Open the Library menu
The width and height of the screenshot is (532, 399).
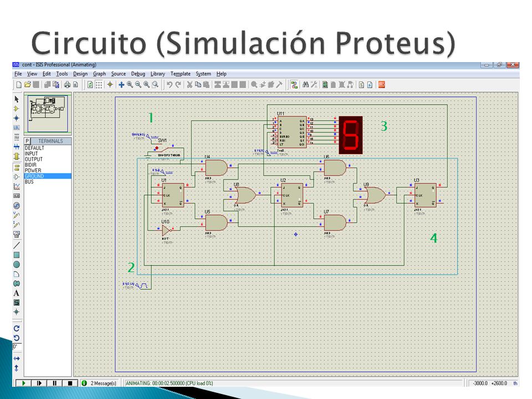158,74
